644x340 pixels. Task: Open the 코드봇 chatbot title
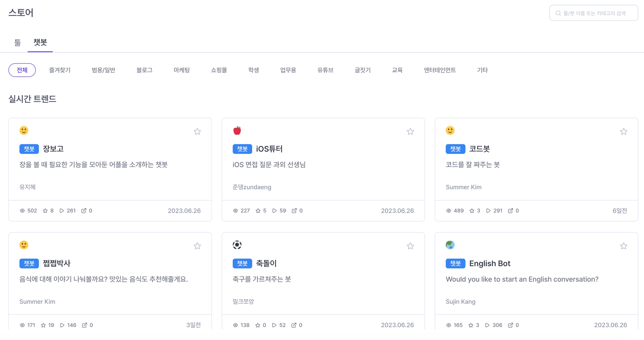479,149
